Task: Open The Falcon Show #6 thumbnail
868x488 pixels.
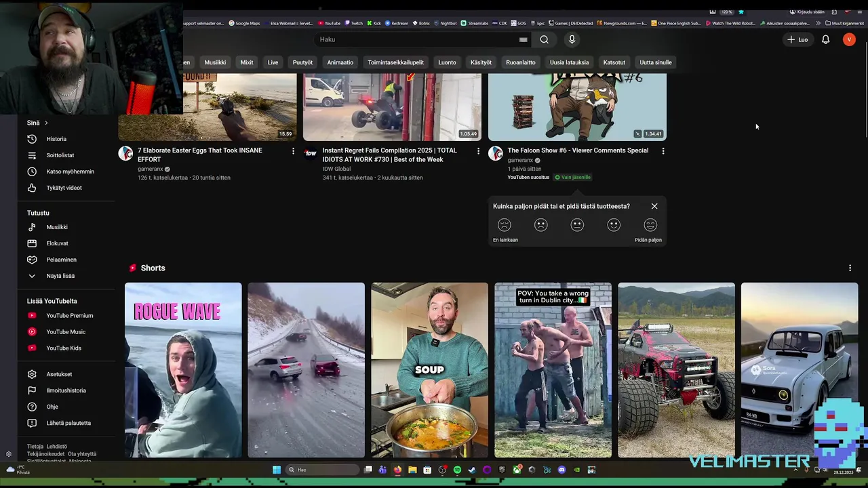Action: 577,107
